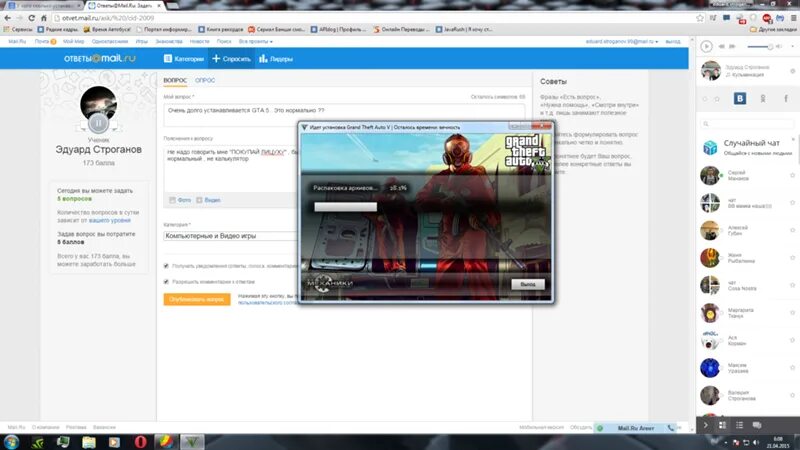
Task: Expand the sidebar with the chevron arrow
Action: point(706,425)
